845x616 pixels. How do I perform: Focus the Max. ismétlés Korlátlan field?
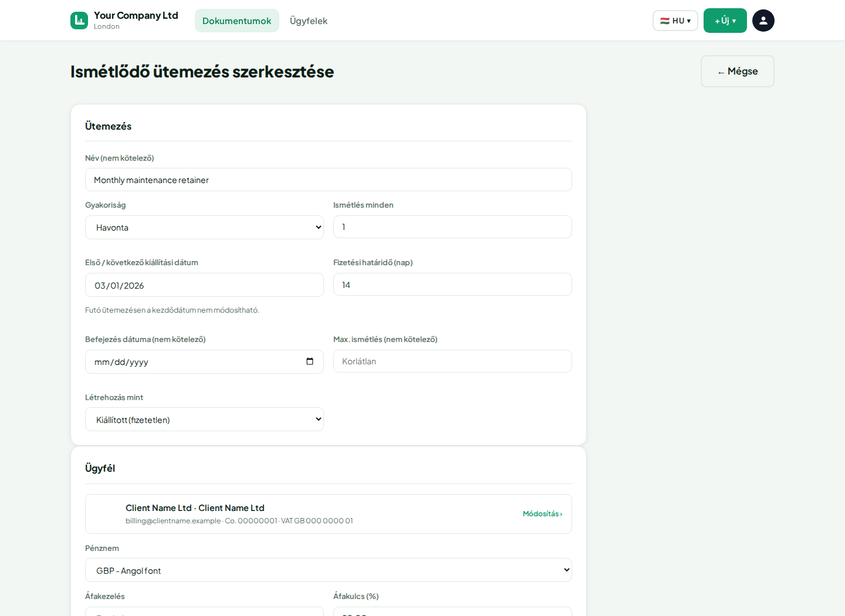(452, 361)
